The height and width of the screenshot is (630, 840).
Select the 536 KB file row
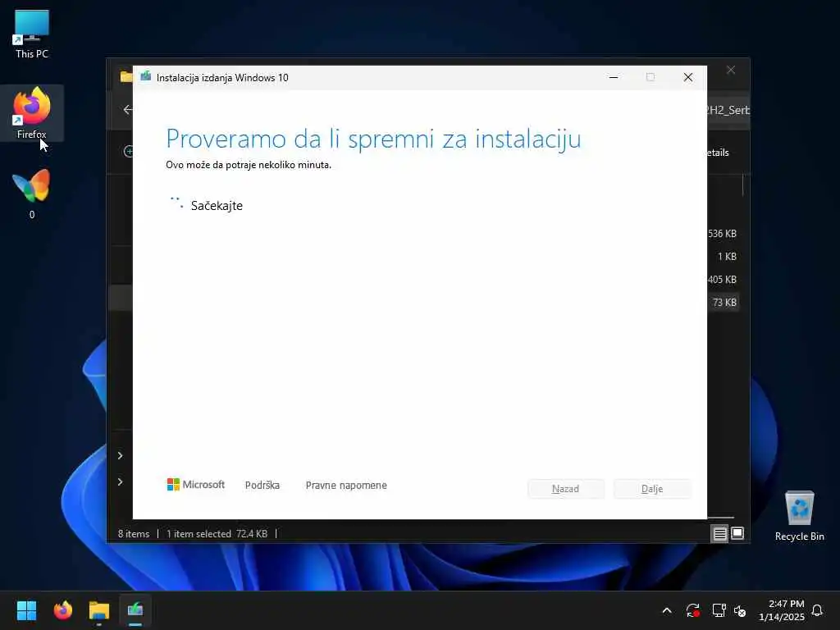(722, 234)
